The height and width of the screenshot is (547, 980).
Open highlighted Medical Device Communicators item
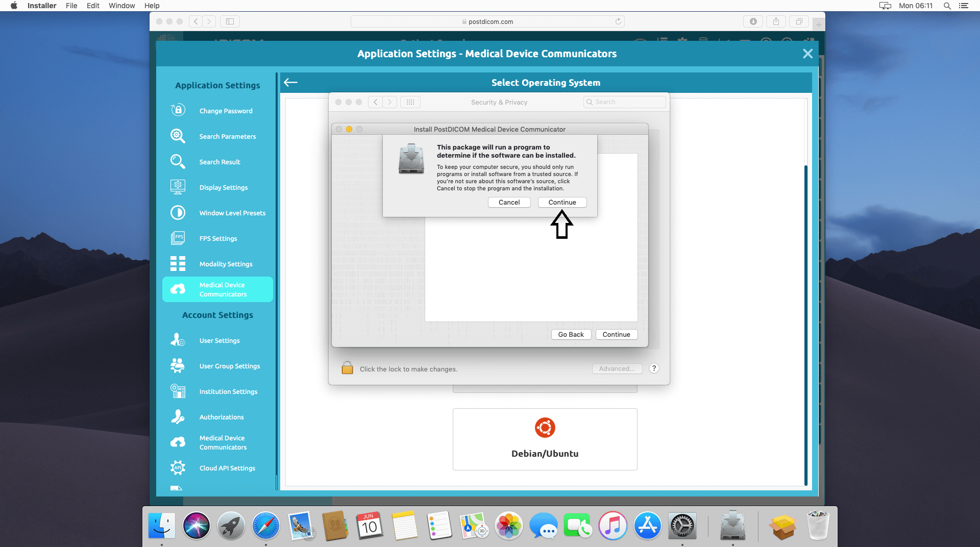tap(217, 289)
